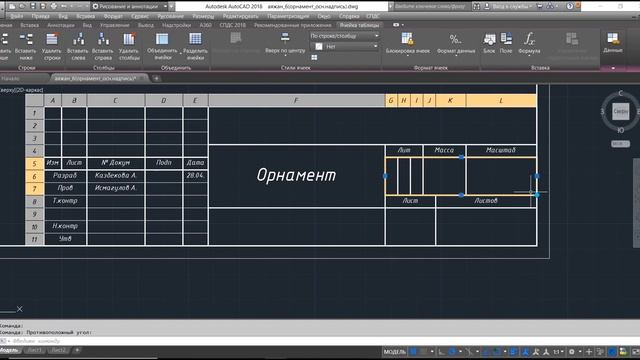Click Delete rows (Удалить строки)
This screenshot has height=360, width=640.
[x=51, y=47]
